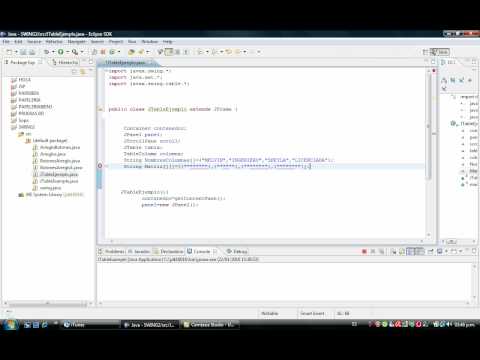
Task: Open the Source menu
Action: pyautogui.click(x=34, y=42)
